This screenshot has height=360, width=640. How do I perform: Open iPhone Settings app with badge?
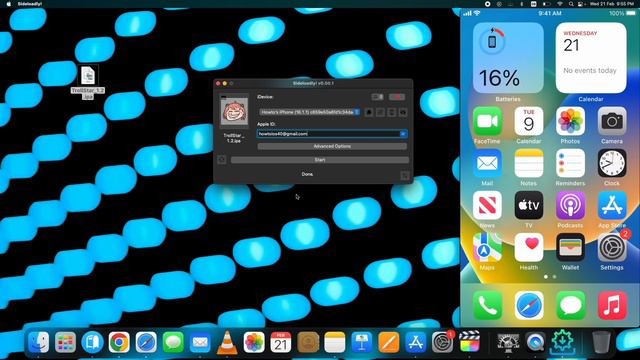tap(612, 248)
